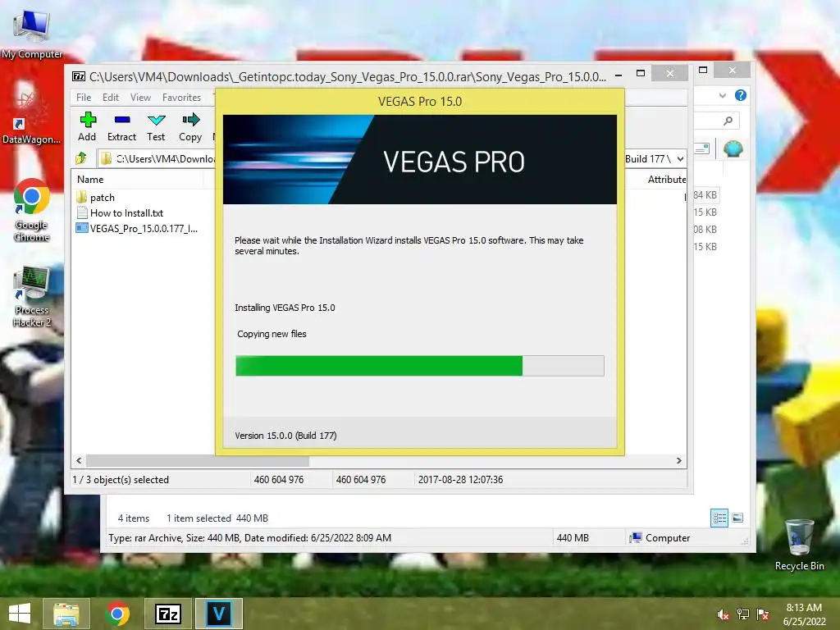Click the VEGAS Pro installation progress bar
This screenshot has height=630, width=840.
coord(420,366)
